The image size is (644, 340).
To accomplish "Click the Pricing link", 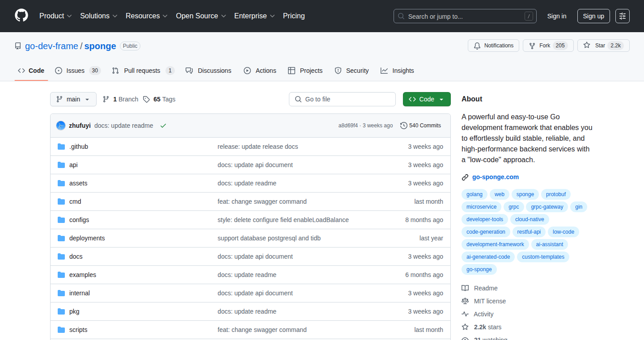I will coord(294,16).
